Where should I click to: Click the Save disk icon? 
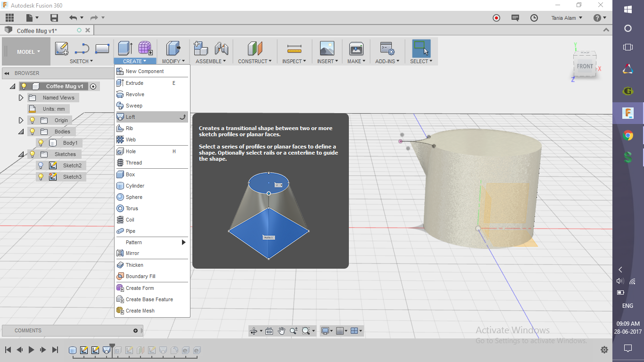click(x=54, y=18)
